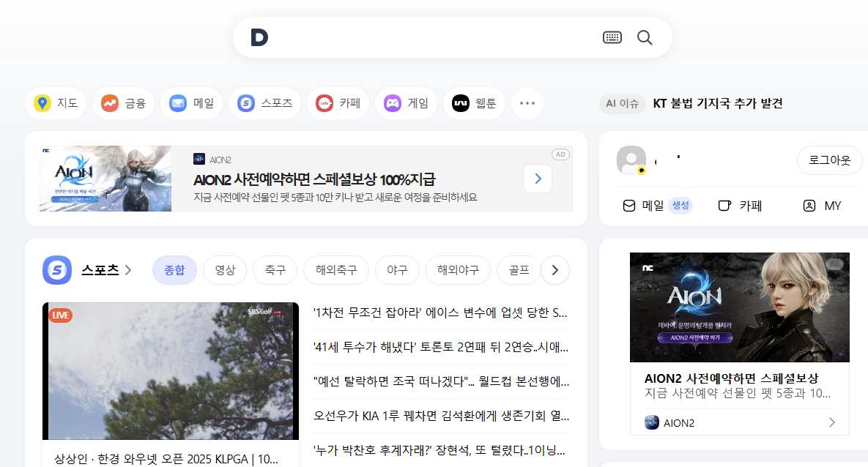This screenshot has height=467, width=868.
Task: Select the 골프 sports tab
Action: (519, 270)
